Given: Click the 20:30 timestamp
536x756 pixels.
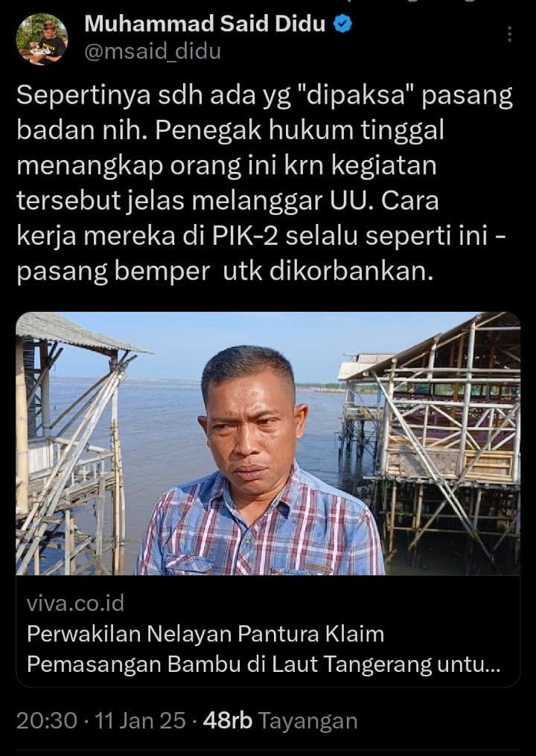Looking at the screenshot, I should tap(47, 721).
